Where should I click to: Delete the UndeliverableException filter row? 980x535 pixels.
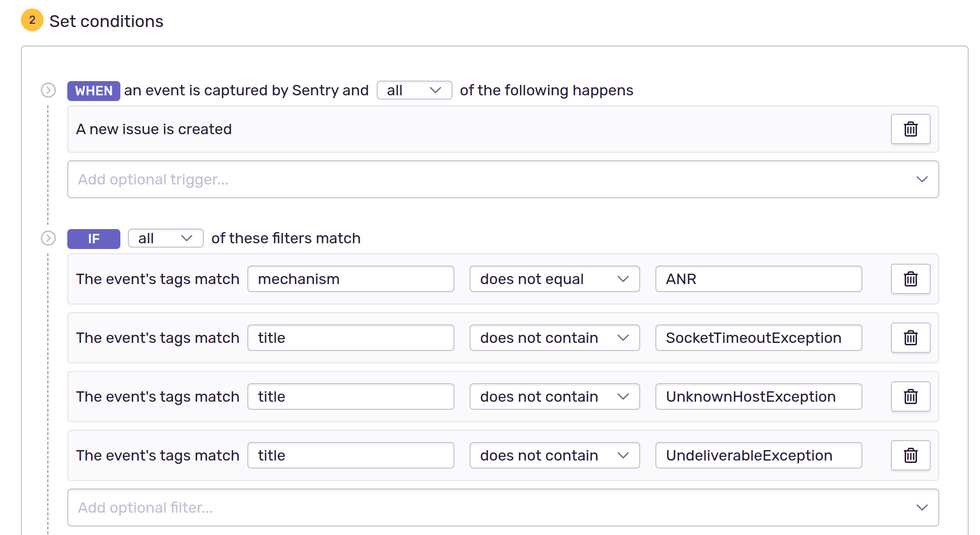[910, 455]
